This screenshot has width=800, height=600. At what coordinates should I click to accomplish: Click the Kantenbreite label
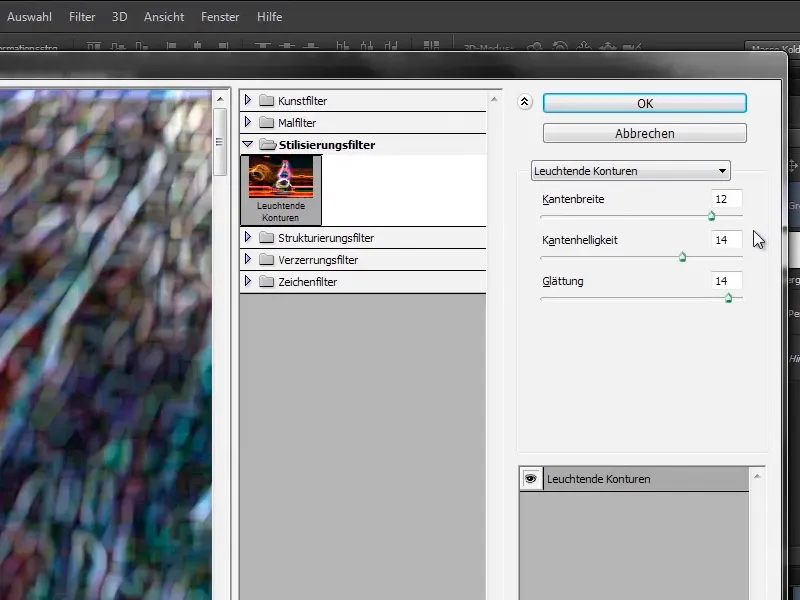click(573, 199)
